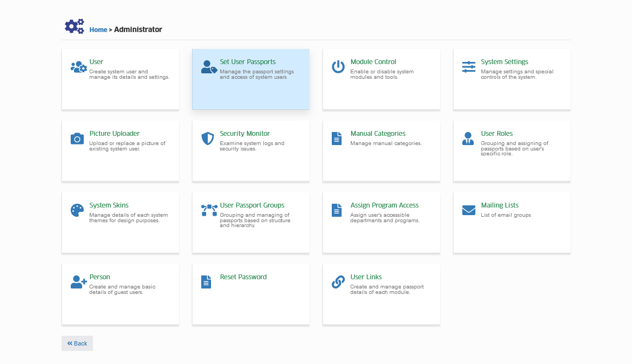Click the Administrator gears icon in header
The image size is (632, 364).
[75, 27]
